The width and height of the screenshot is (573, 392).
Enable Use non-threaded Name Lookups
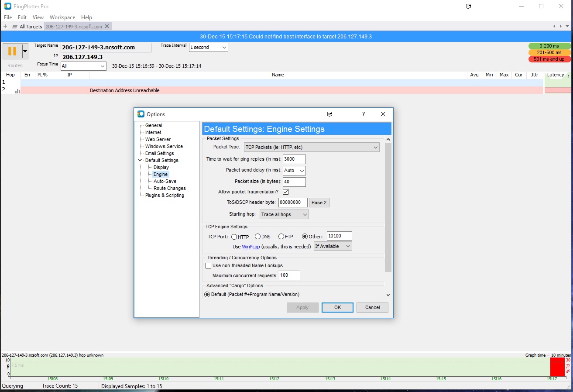click(x=208, y=265)
